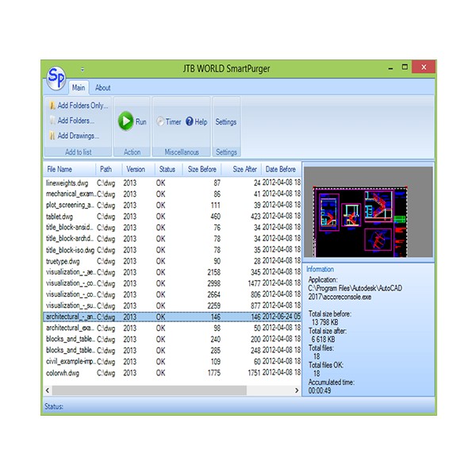Open the quick access toolbar dropdown arrow
Viewport: 476px width, 476px height.
click(x=83, y=70)
